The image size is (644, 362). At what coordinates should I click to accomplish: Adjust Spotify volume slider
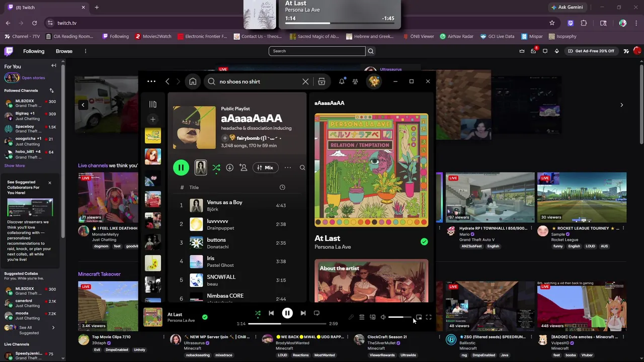tap(400, 317)
